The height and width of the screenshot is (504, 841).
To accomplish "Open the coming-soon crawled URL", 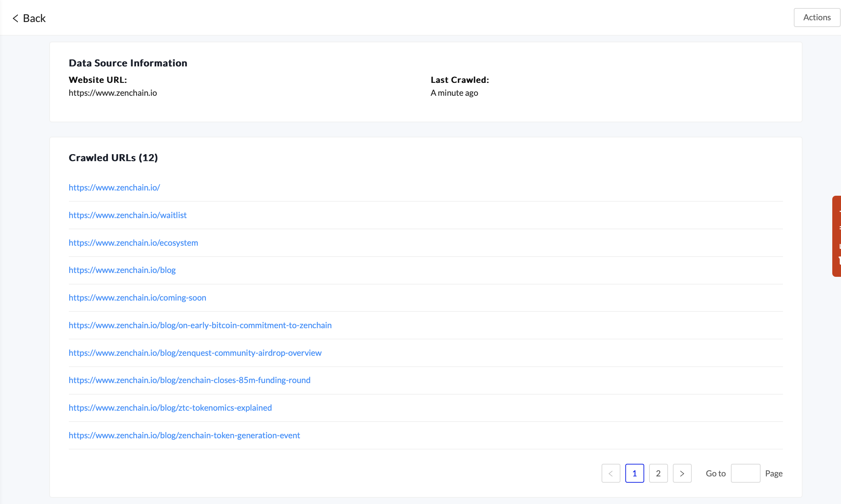I will [137, 297].
